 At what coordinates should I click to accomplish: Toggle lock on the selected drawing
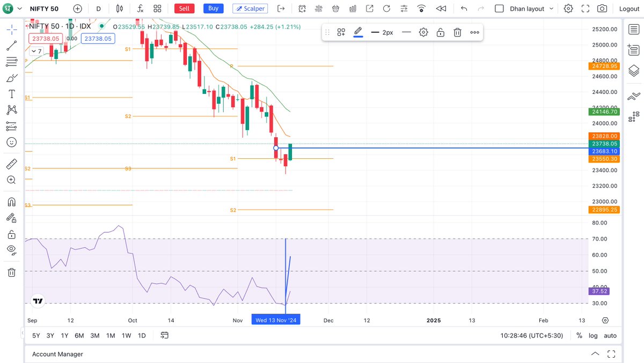coord(441,32)
